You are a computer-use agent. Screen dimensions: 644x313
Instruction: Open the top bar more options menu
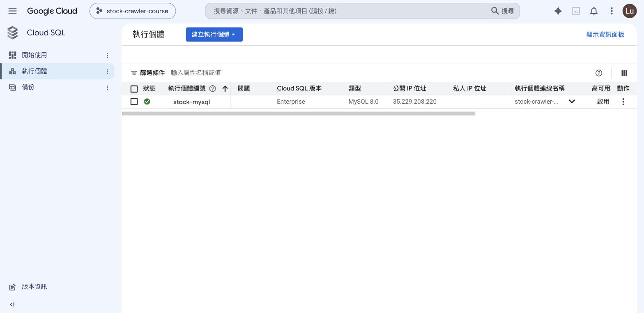(x=612, y=11)
